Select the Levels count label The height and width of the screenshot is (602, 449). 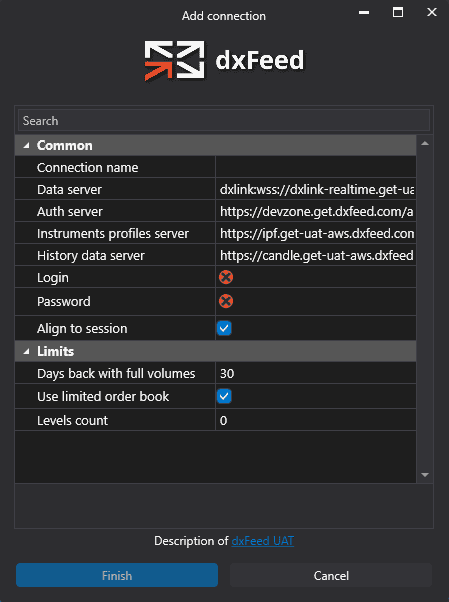click(x=72, y=420)
